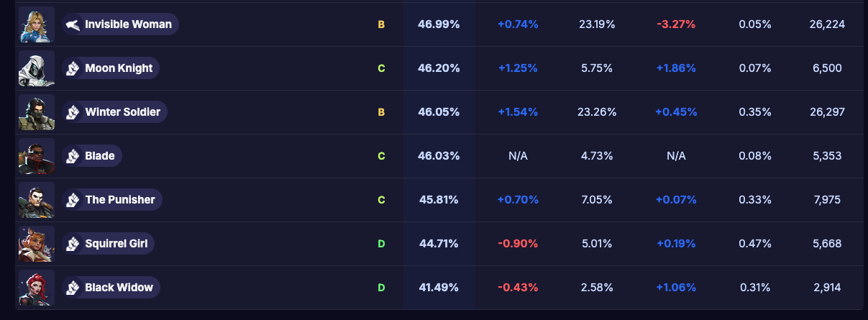This screenshot has width=868, height=320.
Task: Open the Invisible Woman name link
Action: (x=128, y=24)
